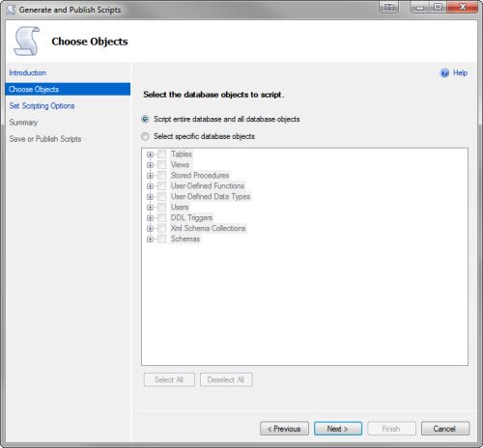Open the Summary step
Viewport: 483px width, 448px height.
[x=23, y=123]
